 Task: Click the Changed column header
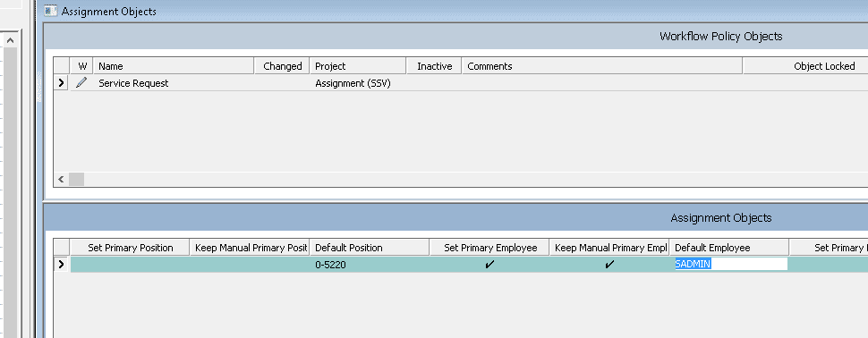tap(282, 66)
